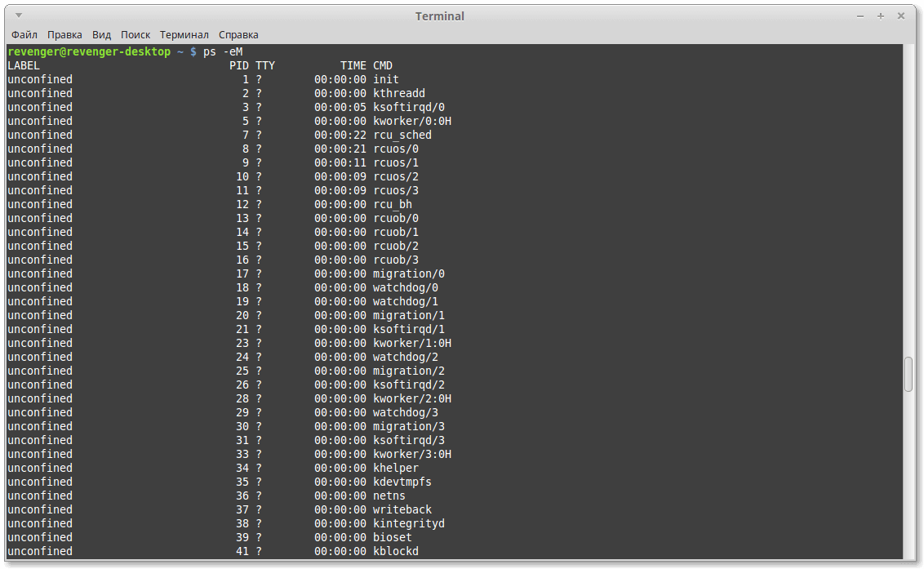924x569 pixels.
Task: Click the terminal vertical scrollbar handle
Action: [908, 374]
